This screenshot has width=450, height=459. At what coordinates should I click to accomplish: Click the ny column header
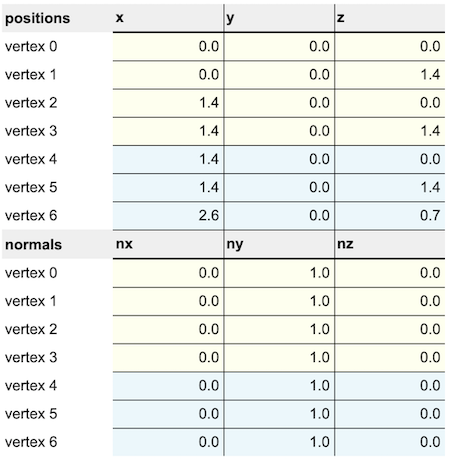[x=279, y=244]
